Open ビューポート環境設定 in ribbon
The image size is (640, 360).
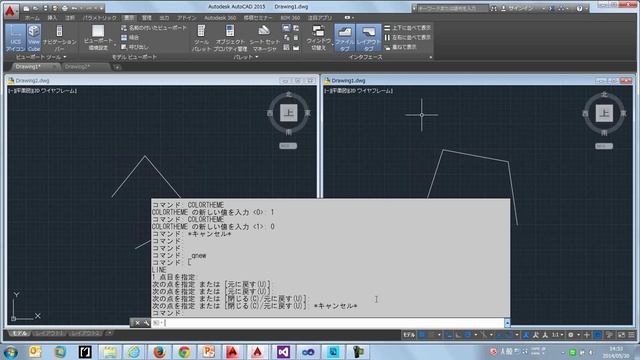click(x=98, y=38)
